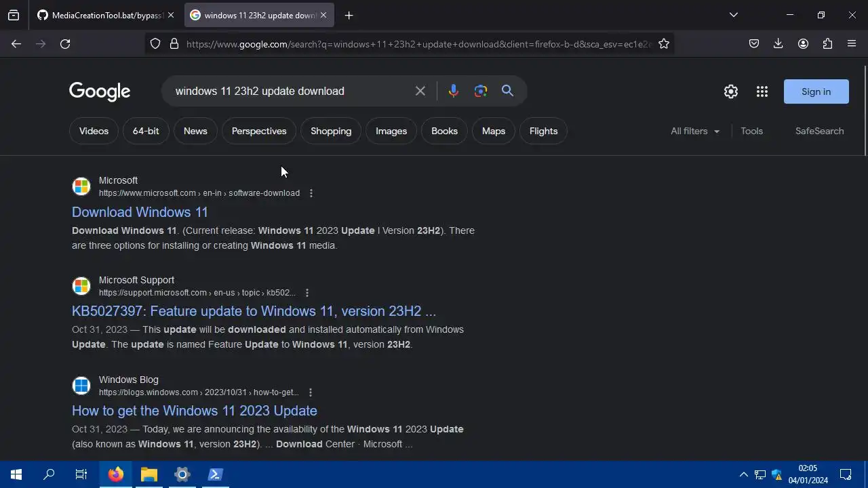Click the page vertical scrollbar
The width and height of the screenshot is (868, 488).
point(865,110)
